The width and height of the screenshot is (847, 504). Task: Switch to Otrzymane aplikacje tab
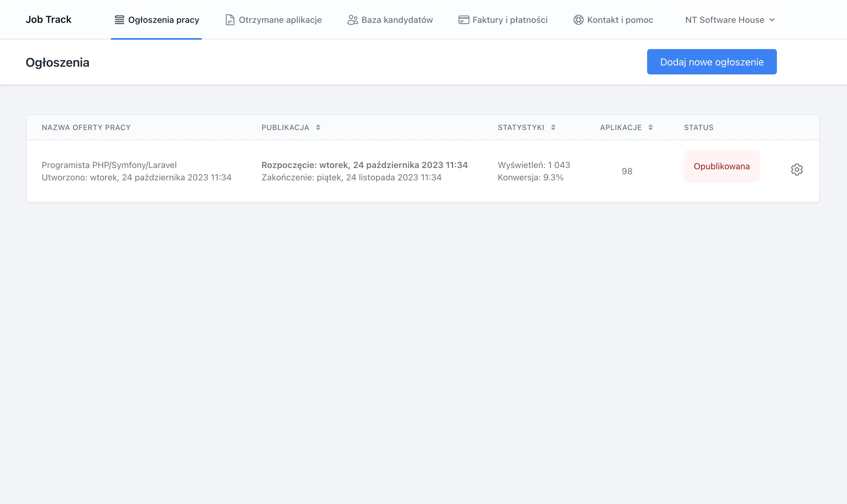[273, 20]
